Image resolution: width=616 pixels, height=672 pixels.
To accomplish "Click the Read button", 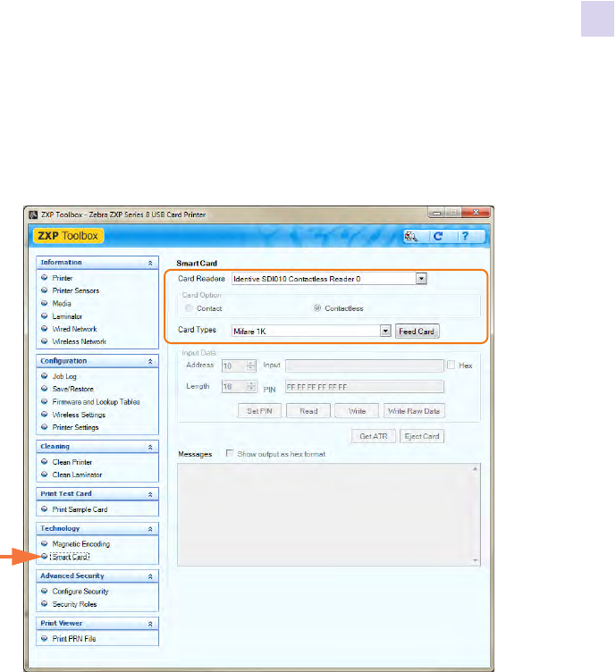I will click(308, 411).
